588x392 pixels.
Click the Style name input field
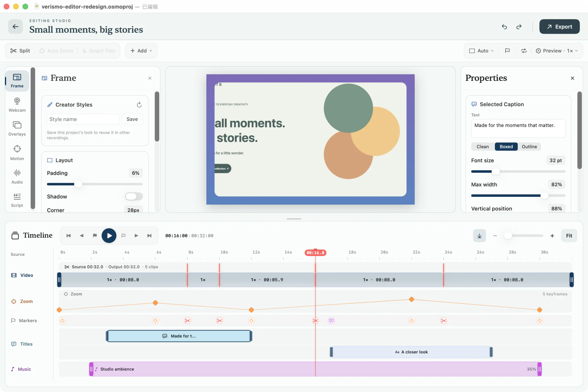click(x=83, y=119)
